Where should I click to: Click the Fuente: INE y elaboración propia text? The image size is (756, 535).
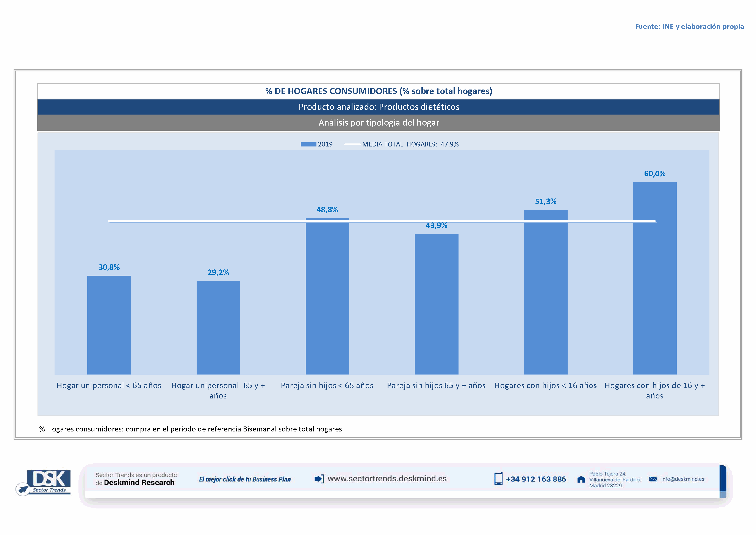tap(689, 26)
